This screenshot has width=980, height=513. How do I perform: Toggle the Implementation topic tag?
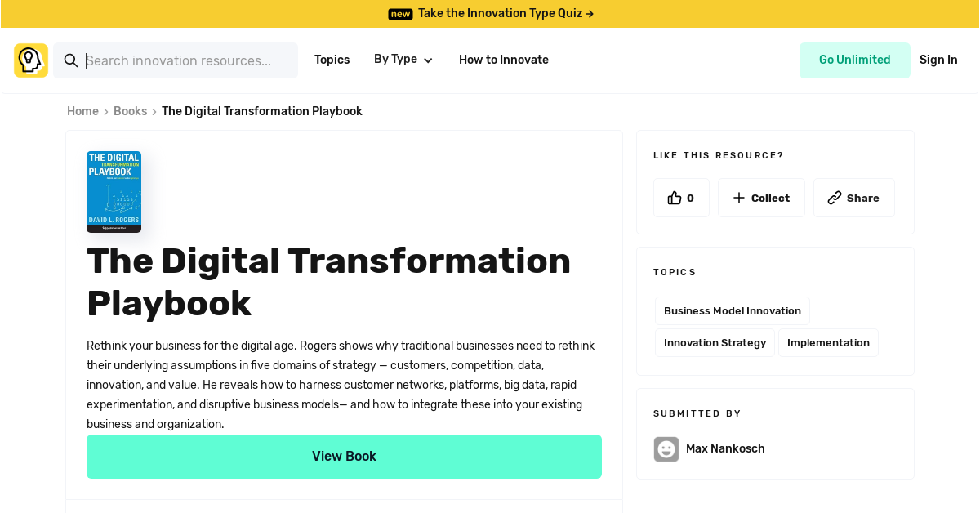[x=828, y=342]
